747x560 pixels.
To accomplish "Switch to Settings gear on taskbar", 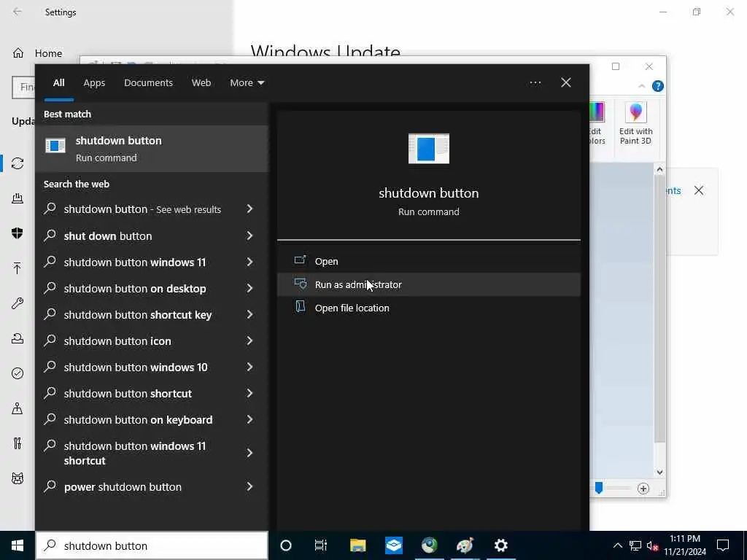I will point(500,545).
